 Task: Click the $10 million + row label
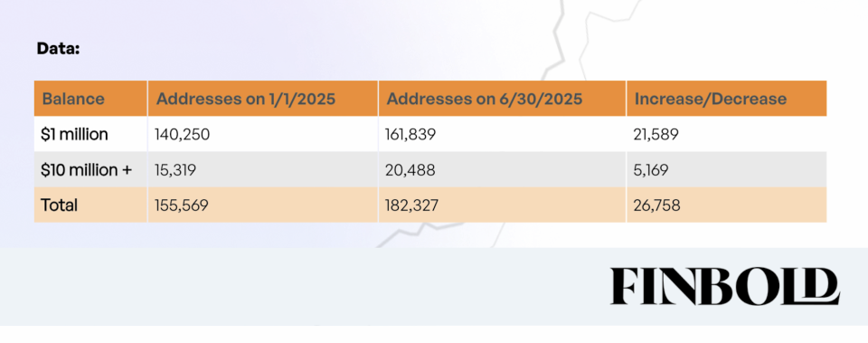point(87,169)
